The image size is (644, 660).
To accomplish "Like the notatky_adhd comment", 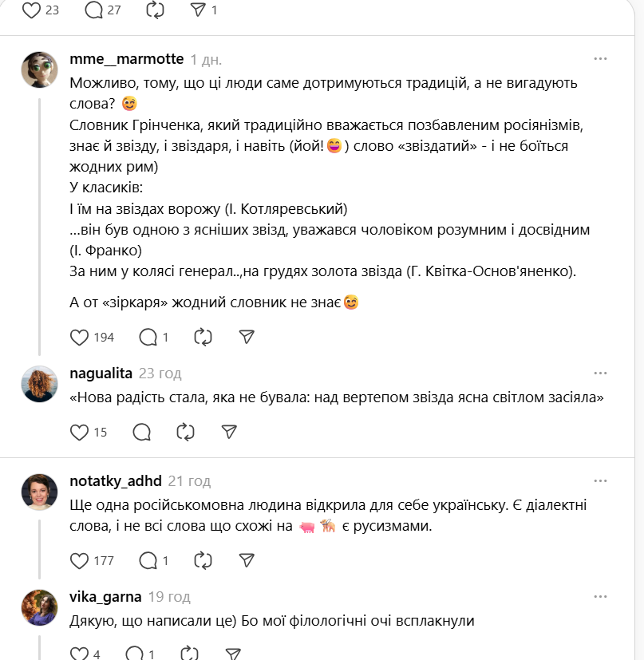I will pyautogui.click(x=79, y=560).
